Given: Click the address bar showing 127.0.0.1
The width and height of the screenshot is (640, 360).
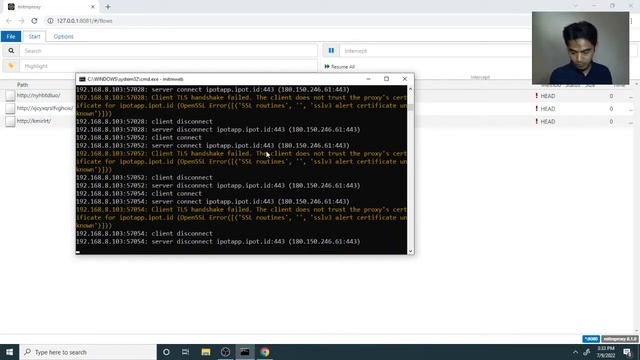Looking at the screenshot, I should (84, 21).
